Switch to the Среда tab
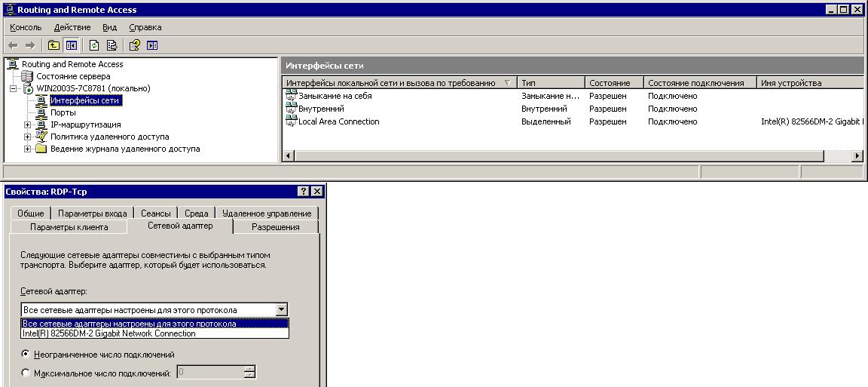The image size is (868, 387). (197, 213)
